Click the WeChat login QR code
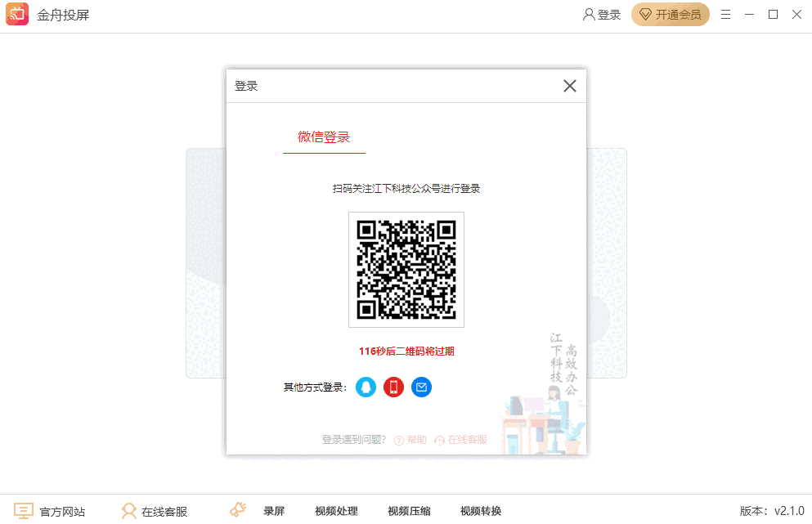Image resolution: width=812 pixels, height=524 pixels. [x=406, y=270]
